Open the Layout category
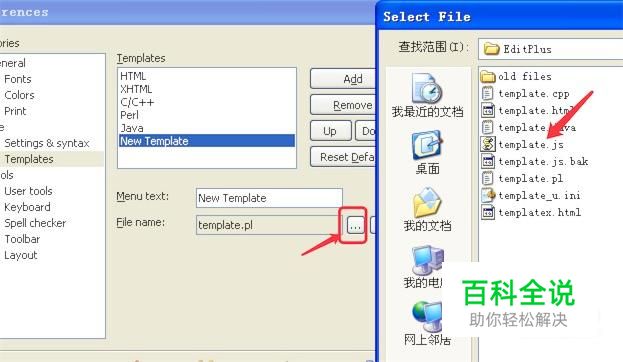Image resolution: width=623 pixels, height=362 pixels. [21, 255]
